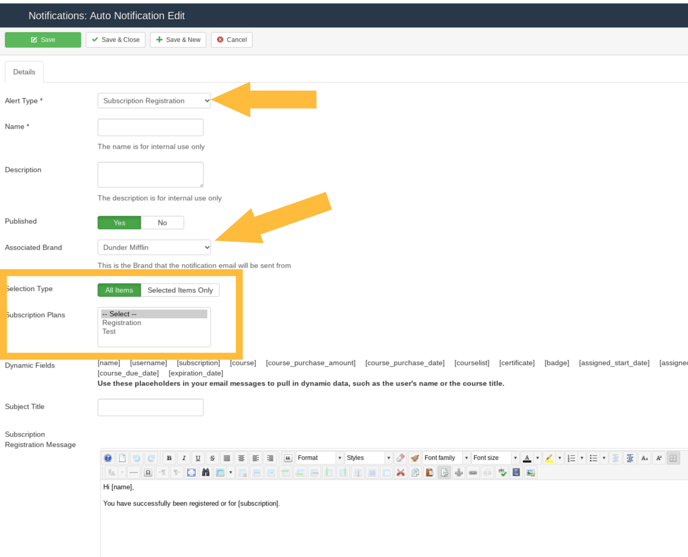Click the insert image icon
The image size is (688, 557).
[x=531, y=473]
